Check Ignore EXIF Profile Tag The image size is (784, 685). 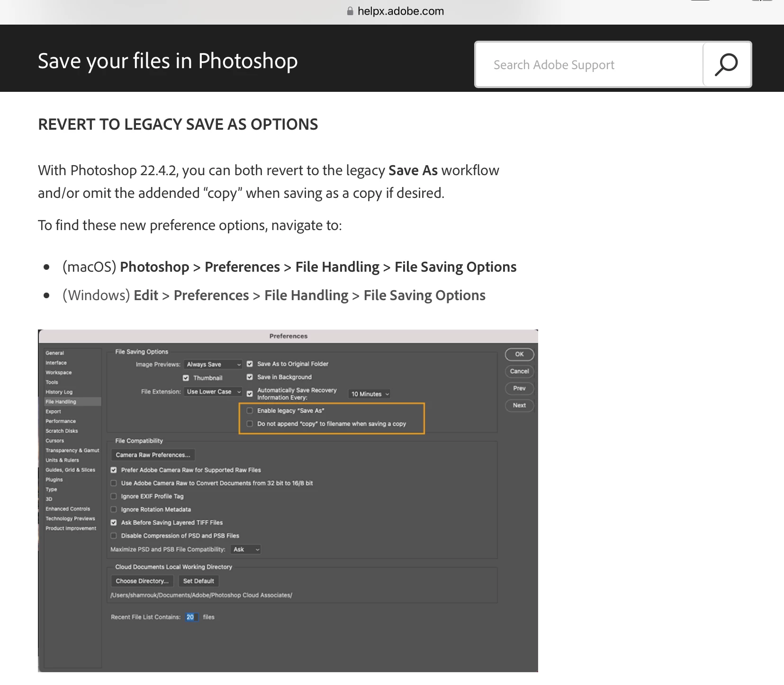coord(114,497)
